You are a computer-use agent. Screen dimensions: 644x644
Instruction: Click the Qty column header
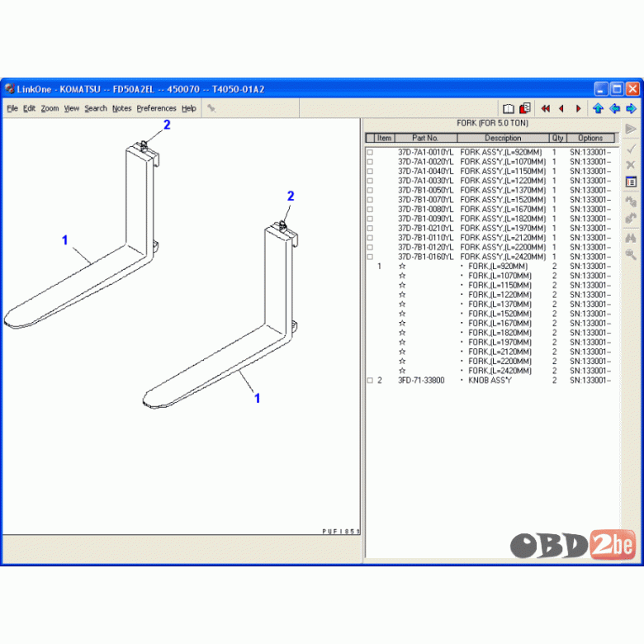tap(558, 138)
